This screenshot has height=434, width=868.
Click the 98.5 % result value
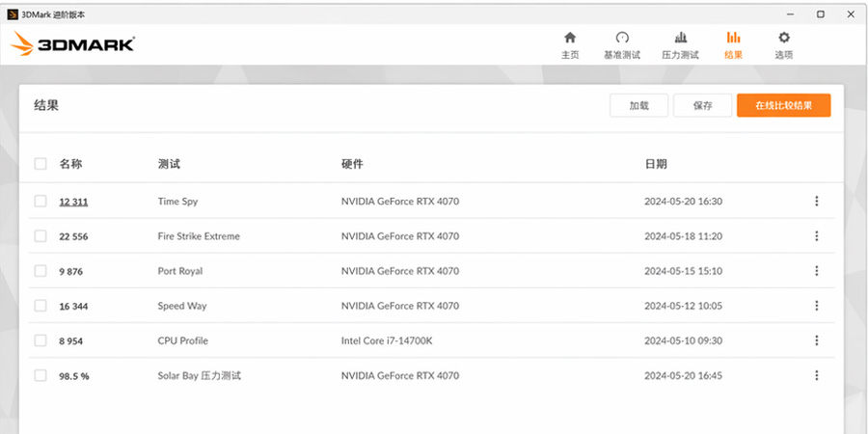pyautogui.click(x=74, y=376)
